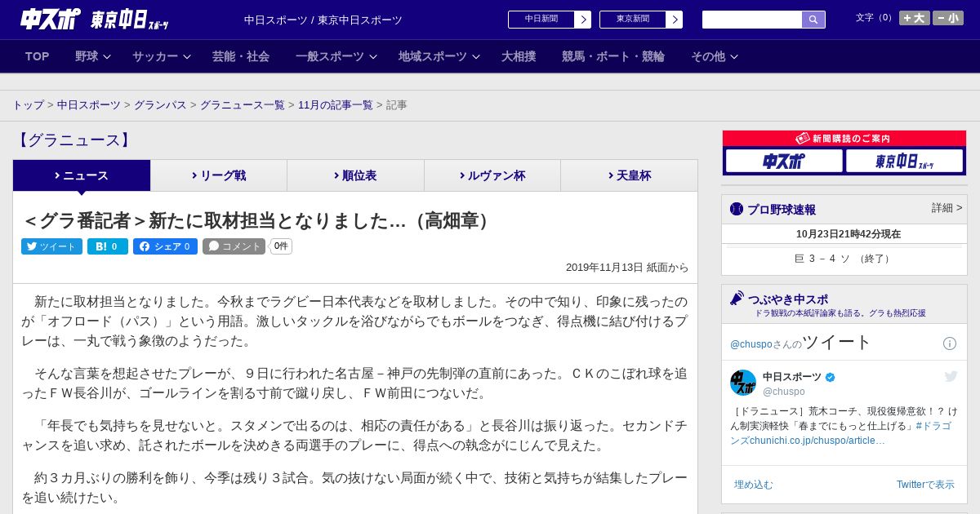Viewport: 980px width, 514px height.
Task: Click the article title ＜グラ番記者＞
Action: 258,221
